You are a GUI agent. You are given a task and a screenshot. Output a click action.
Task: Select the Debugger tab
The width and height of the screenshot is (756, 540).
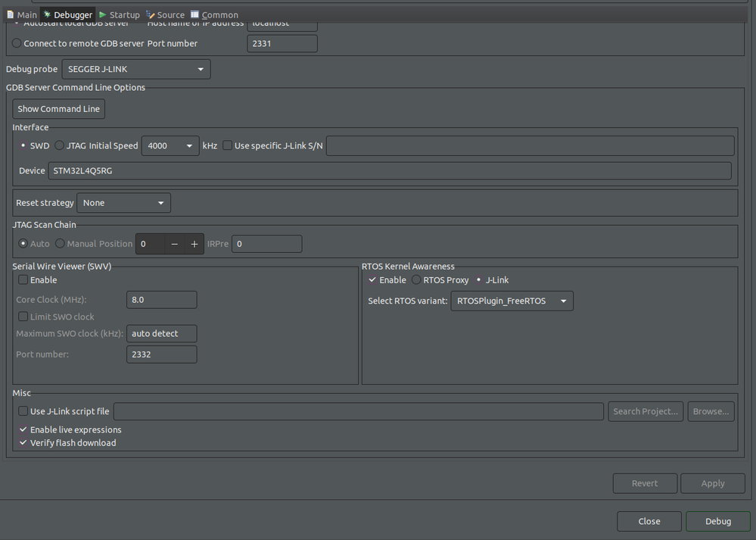pyautogui.click(x=68, y=14)
